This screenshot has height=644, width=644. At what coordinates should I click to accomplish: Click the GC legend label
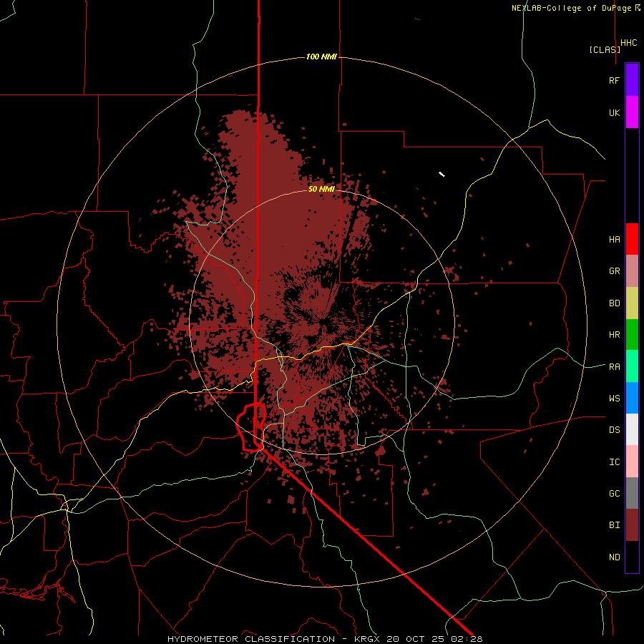615,494
